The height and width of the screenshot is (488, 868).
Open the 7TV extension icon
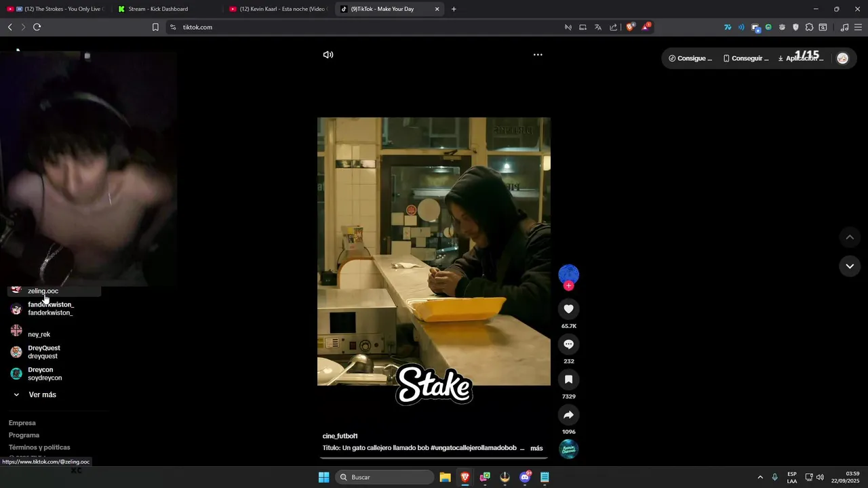click(x=728, y=27)
